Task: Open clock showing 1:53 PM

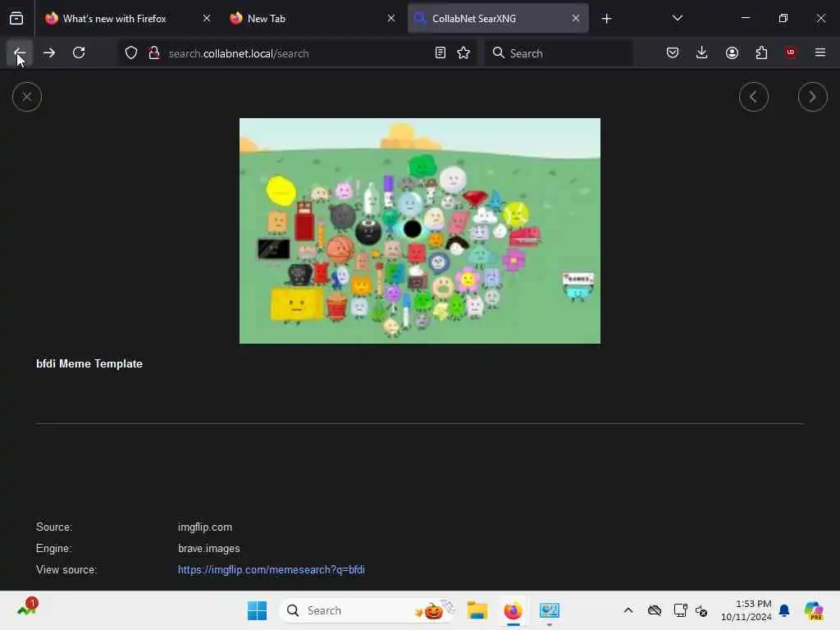Action: tap(746, 610)
